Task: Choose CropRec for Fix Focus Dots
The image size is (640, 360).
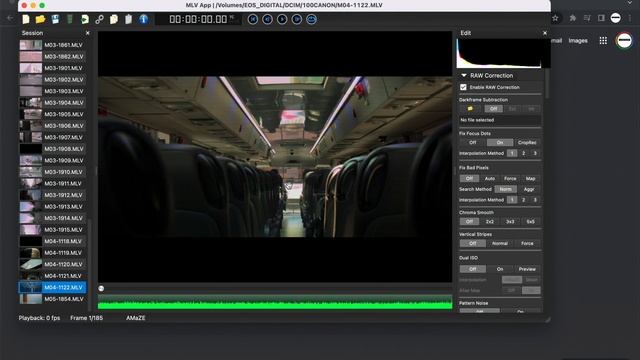Action: [x=527, y=142]
